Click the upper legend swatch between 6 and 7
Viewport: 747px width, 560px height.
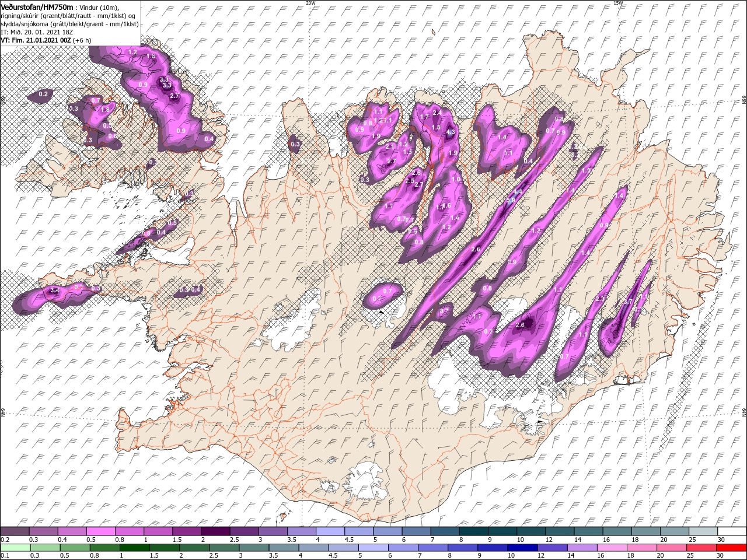(x=416, y=531)
